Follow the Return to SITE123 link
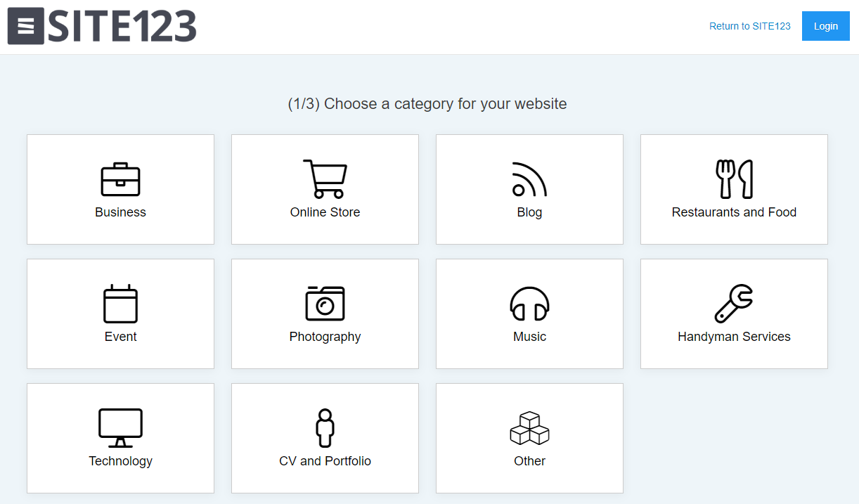 coord(749,26)
